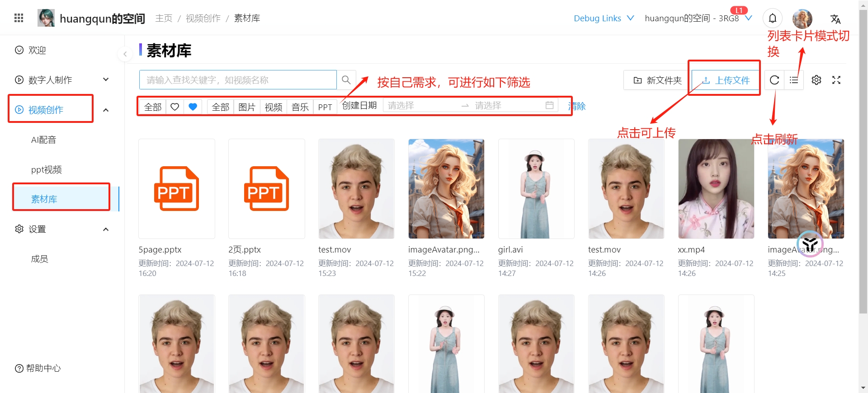Open the Debug Links dropdown
Image resolution: width=868 pixels, height=393 pixels.
[604, 18]
